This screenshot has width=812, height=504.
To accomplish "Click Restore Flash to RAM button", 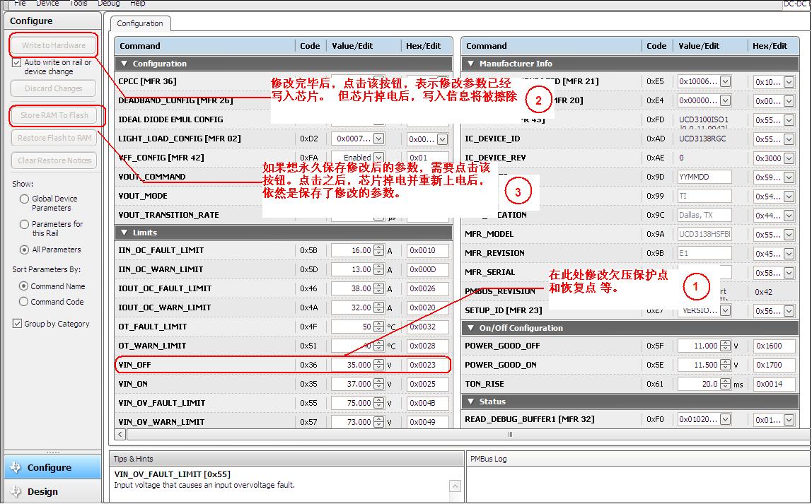I will click(54, 138).
